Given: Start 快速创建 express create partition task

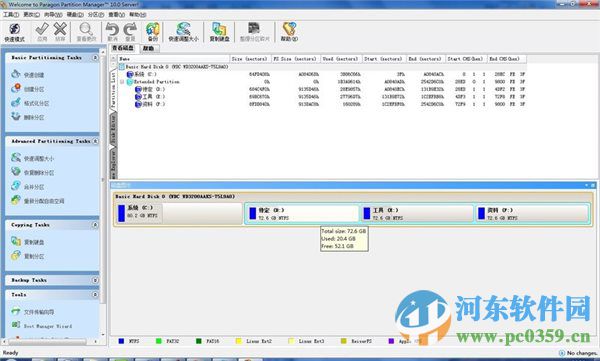Looking at the screenshot, I should coord(28,75).
